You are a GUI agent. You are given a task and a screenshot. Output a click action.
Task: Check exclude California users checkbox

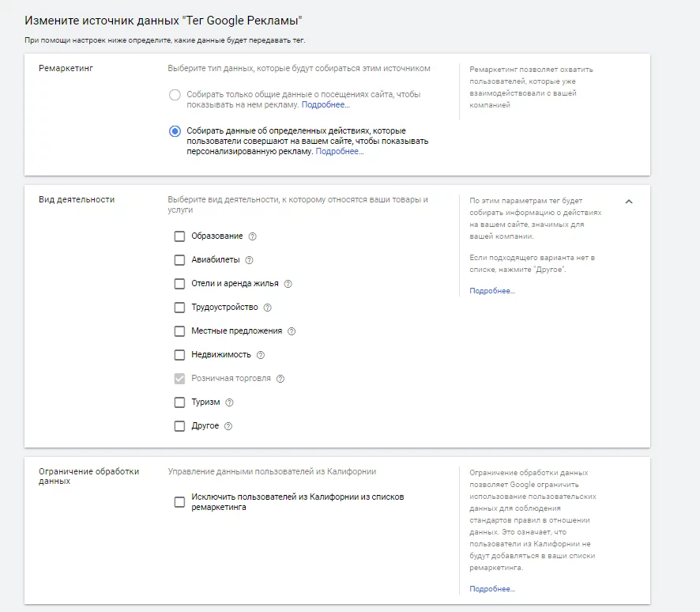(x=179, y=502)
